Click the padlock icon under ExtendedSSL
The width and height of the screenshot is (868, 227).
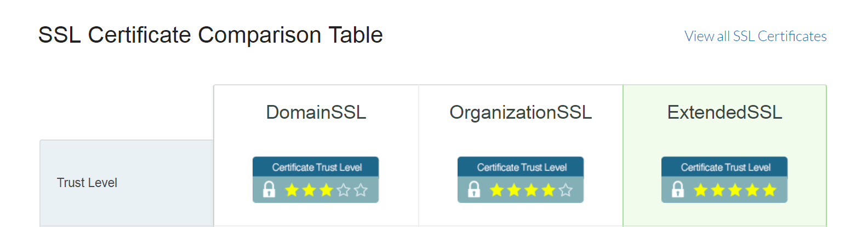coord(678,189)
